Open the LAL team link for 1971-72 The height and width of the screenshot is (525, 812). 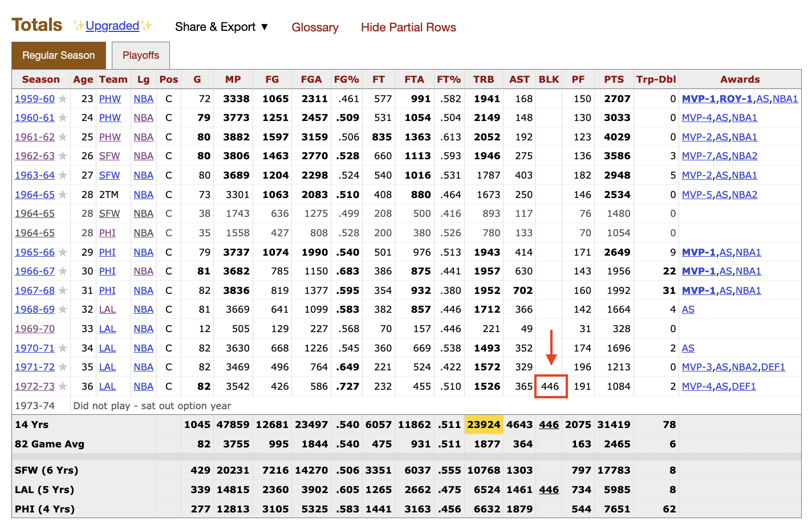pos(107,367)
